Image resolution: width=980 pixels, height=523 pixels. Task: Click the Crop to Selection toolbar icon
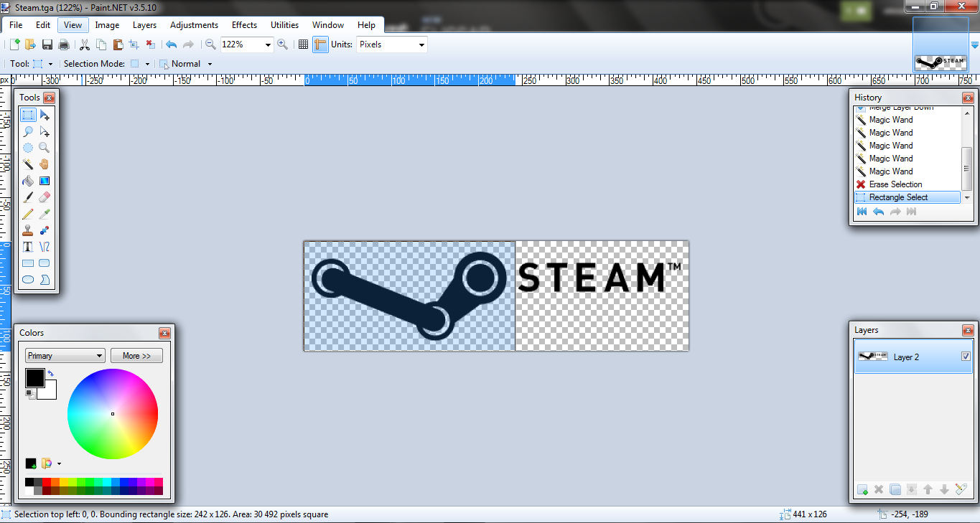[x=134, y=44]
